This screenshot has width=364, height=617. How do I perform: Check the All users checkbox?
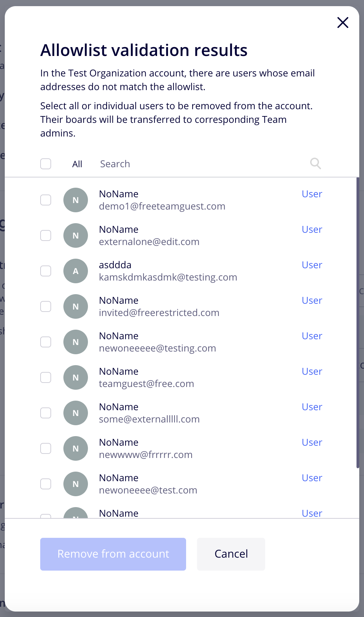click(x=46, y=164)
